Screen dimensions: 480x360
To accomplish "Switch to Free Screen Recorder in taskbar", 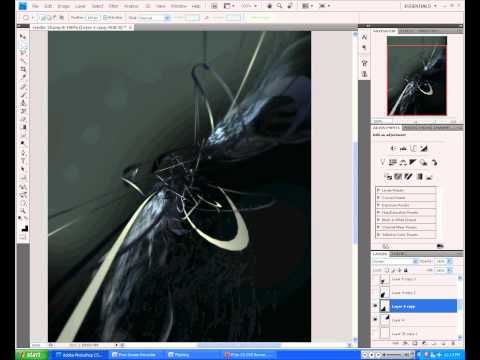I will [x=134, y=355].
